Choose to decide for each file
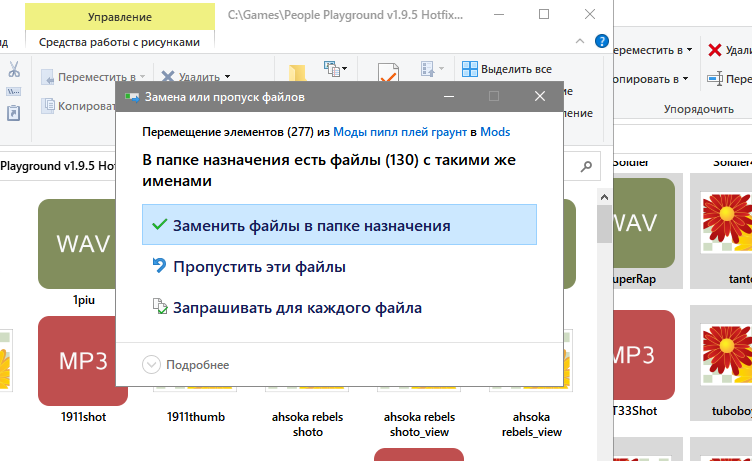The width and height of the screenshot is (752, 461). pos(296,308)
